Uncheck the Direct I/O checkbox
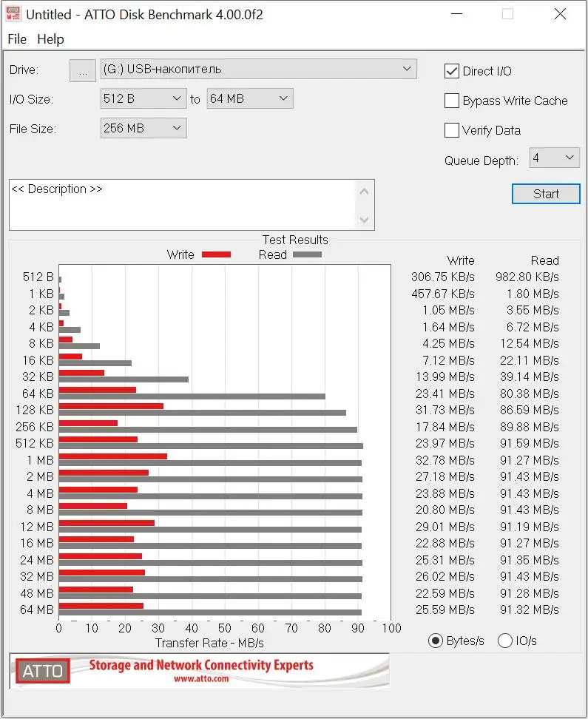The width and height of the screenshot is (588, 719). coord(452,71)
